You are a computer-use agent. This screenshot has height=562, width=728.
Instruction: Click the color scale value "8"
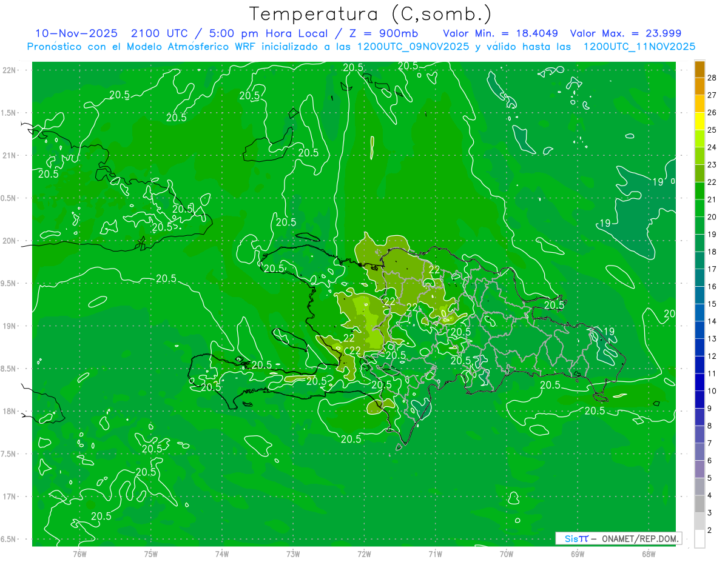pos(710,426)
